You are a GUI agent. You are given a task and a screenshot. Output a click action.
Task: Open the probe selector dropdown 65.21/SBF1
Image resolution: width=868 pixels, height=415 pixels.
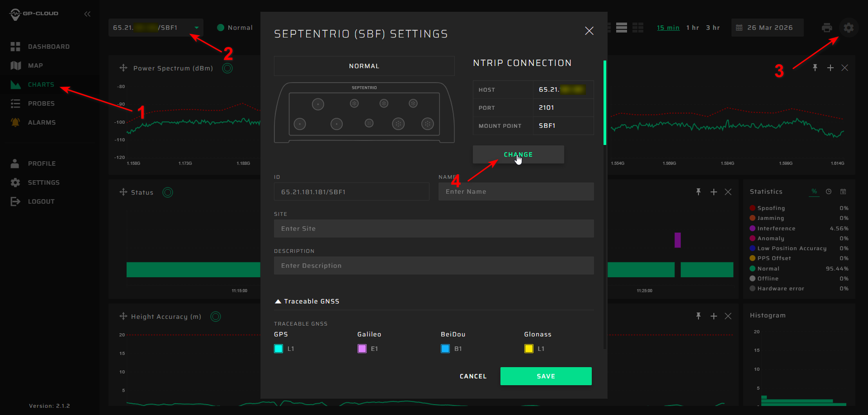[x=156, y=28]
